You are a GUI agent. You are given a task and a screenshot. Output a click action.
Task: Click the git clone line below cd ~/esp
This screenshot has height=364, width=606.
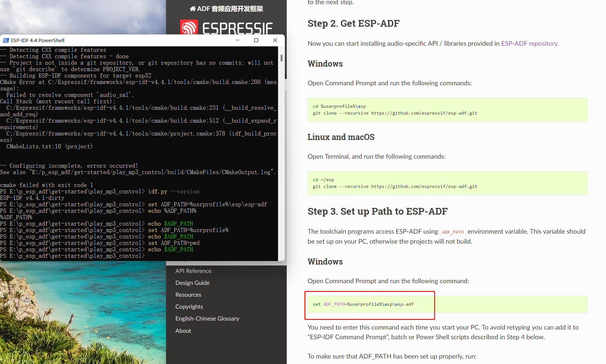click(395, 186)
